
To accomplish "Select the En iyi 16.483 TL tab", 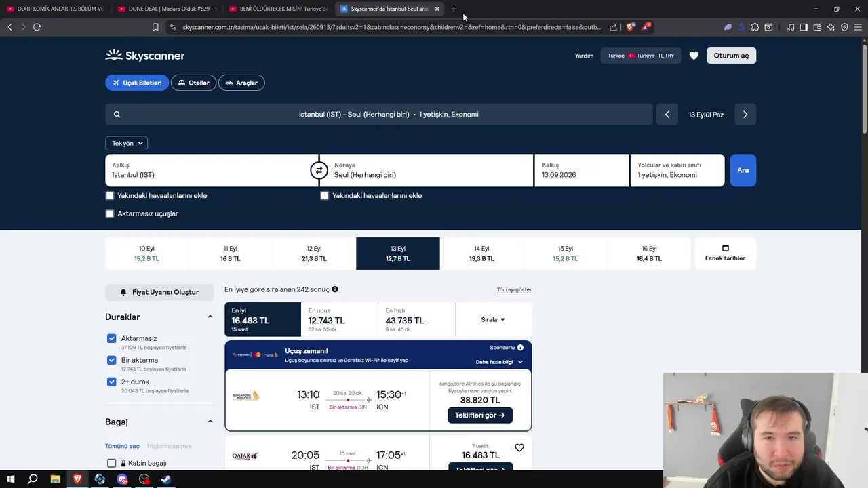I will pyautogui.click(x=262, y=319).
